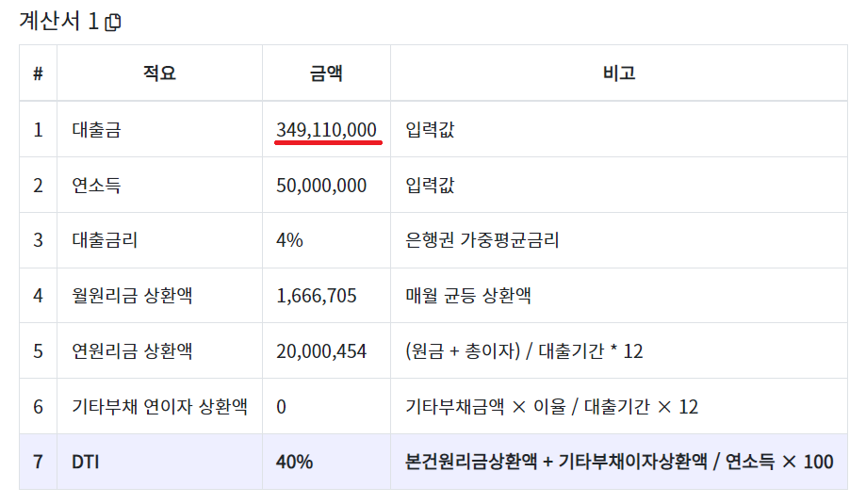The image size is (866, 504).
Task: Click the 은행권 가중평균금리 note
Action: (482, 240)
